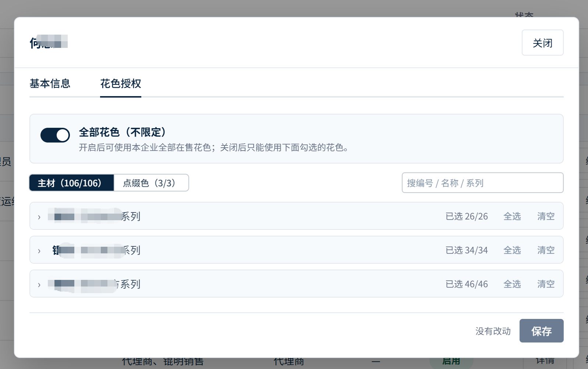
Task: Click 全选 in the 已选 46/46 row
Action: coord(512,284)
